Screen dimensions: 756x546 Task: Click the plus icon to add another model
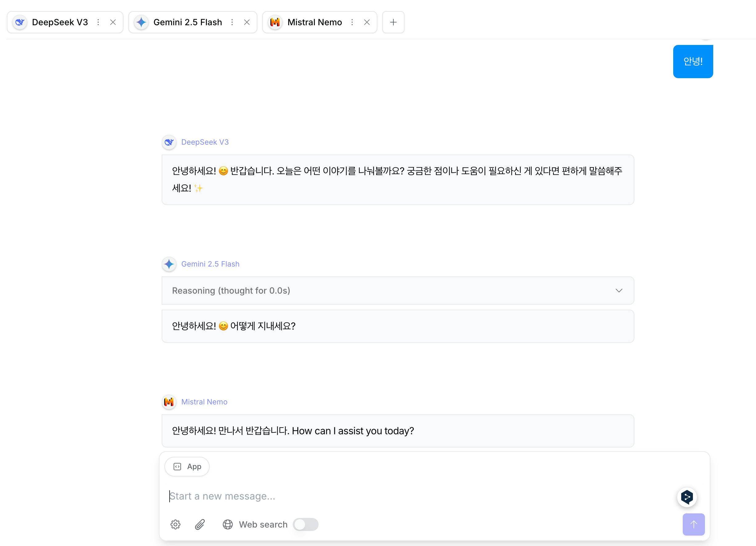pos(393,22)
